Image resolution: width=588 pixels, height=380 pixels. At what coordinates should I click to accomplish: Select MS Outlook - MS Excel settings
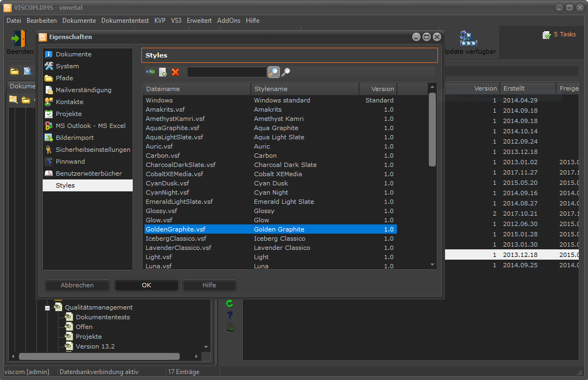pos(88,126)
